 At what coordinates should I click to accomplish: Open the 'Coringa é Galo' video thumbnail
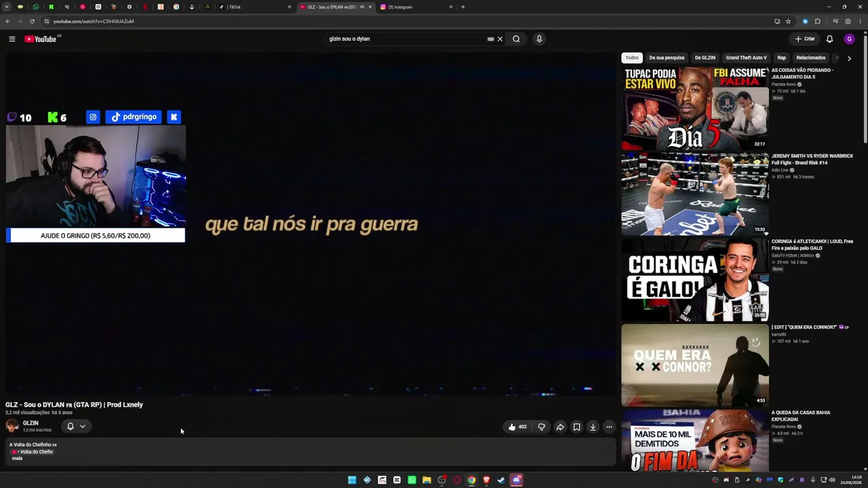tap(695, 279)
